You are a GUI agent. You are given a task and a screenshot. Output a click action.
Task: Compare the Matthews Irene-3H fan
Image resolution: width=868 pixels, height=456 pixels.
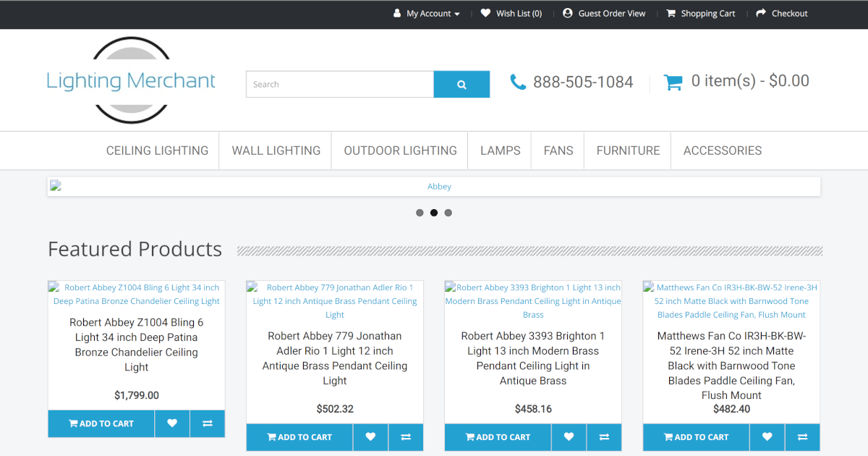[x=802, y=437]
